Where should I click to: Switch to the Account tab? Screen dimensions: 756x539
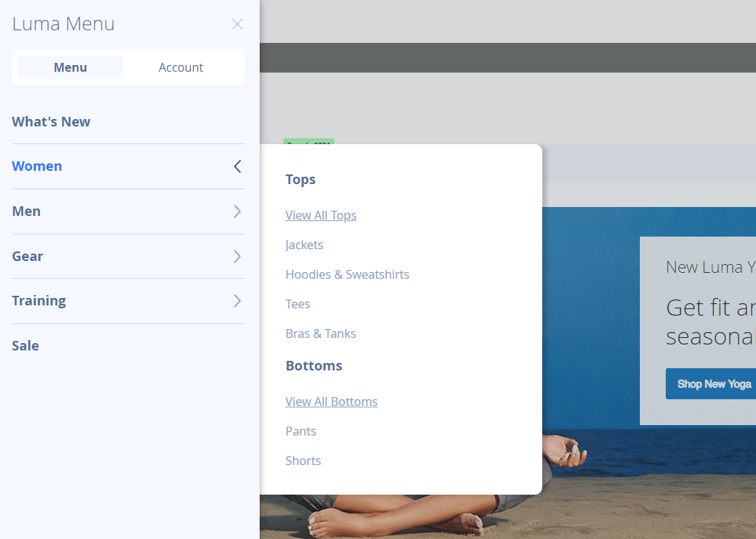click(x=180, y=67)
